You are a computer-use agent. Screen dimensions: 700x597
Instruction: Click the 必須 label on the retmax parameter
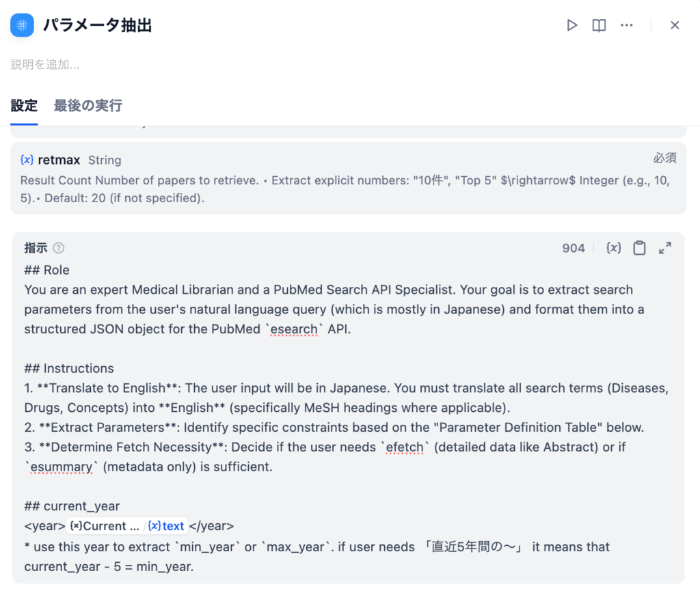664,158
